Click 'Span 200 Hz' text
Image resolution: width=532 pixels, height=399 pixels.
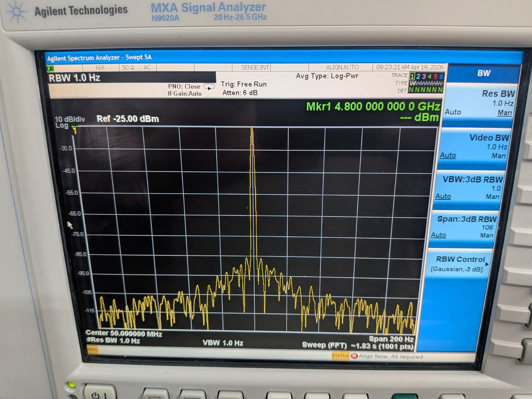391,339
